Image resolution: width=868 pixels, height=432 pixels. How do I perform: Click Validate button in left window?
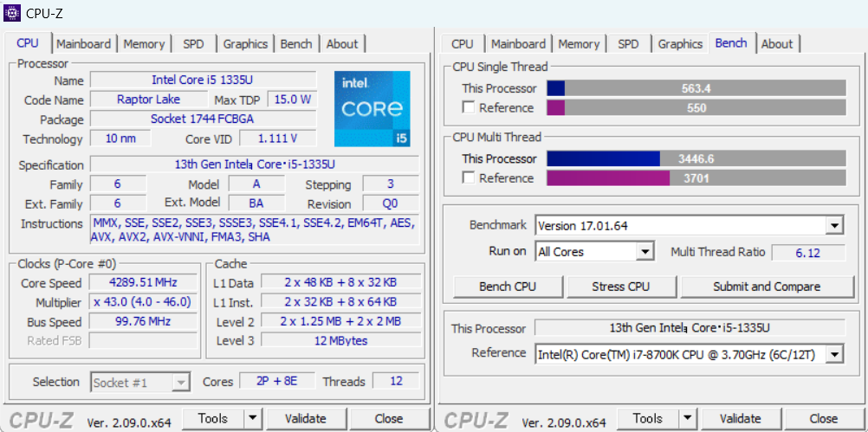[306, 418]
